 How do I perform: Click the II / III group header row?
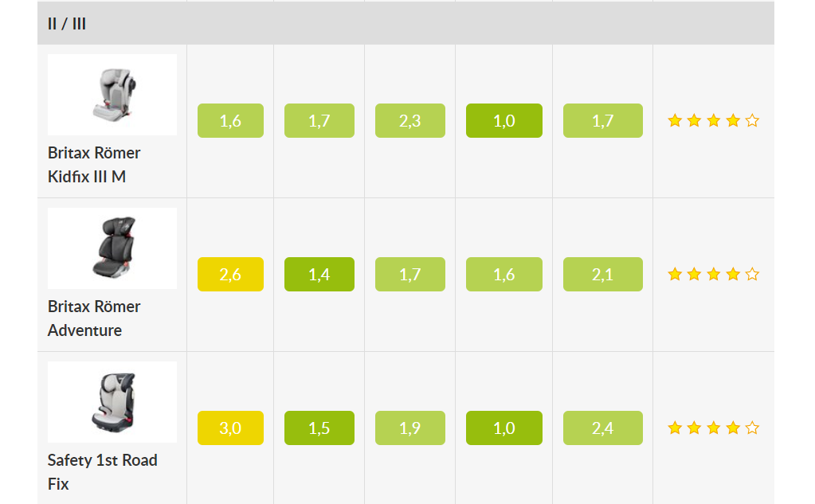(406, 23)
